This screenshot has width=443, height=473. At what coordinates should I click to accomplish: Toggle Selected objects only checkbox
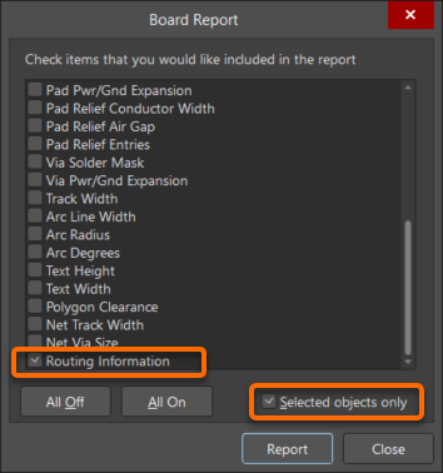269,401
